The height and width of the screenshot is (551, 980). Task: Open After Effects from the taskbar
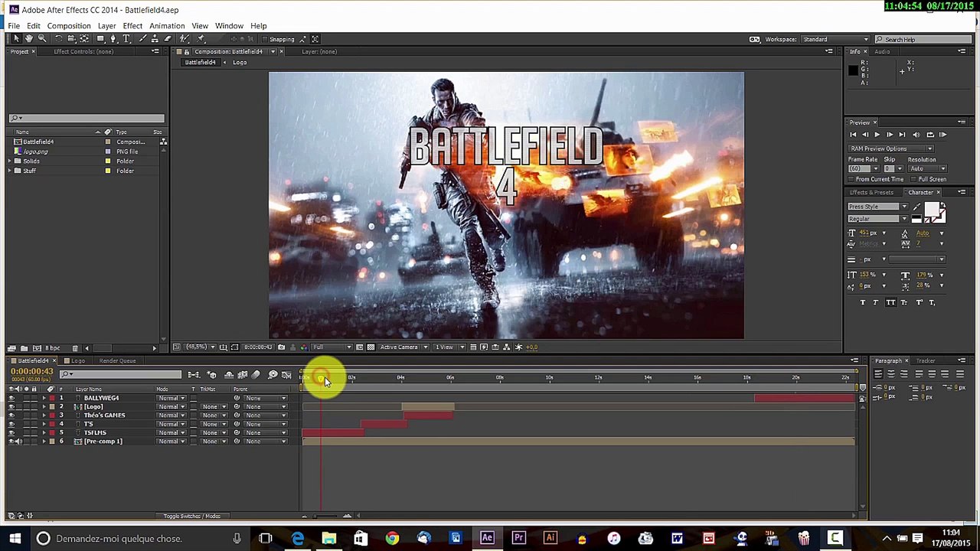pos(487,539)
